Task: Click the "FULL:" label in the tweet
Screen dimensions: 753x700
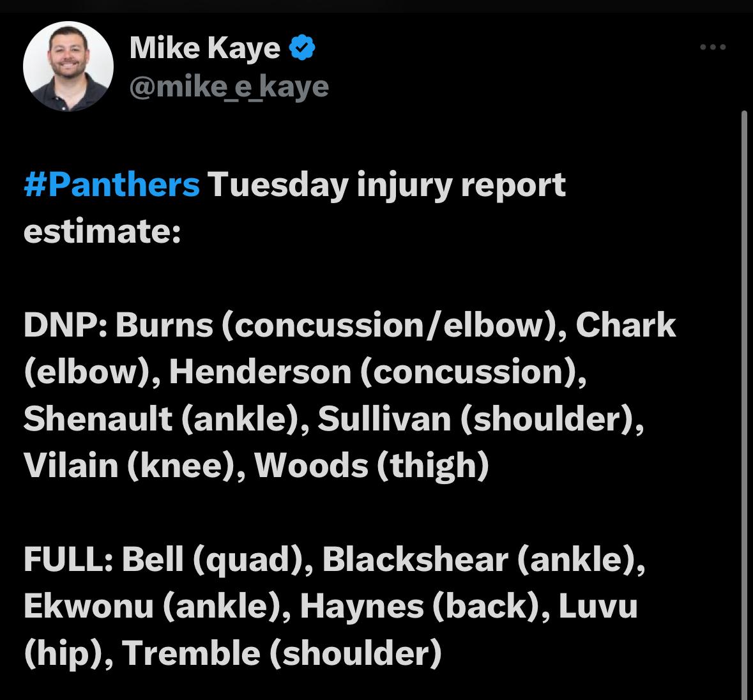Action: pos(68,559)
